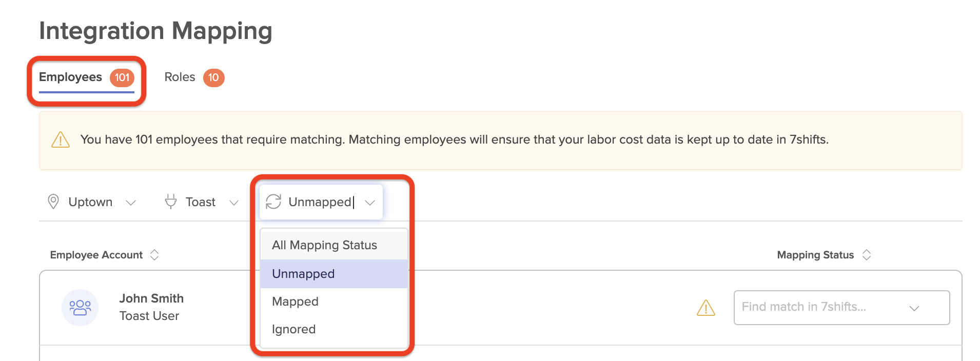Choose Ignored in the mapping status list

293,329
